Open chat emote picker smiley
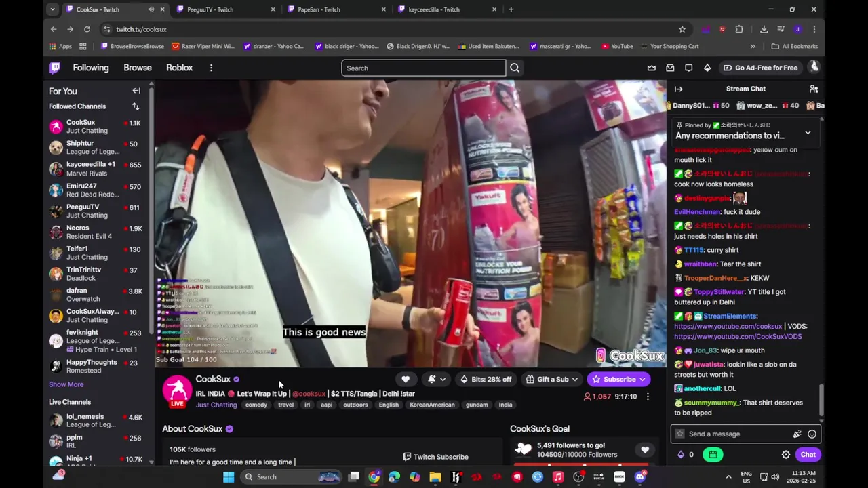 pyautogui.click(x=812, y=434)
